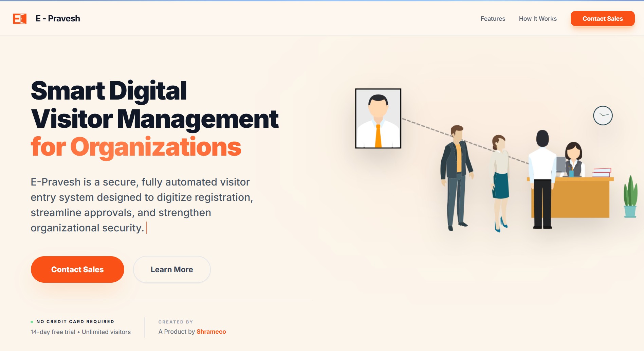Viewport: 644px width, 351px height.
Task: Click the E-Pravesh orange logo icon
Action: [x=20, y=19]
